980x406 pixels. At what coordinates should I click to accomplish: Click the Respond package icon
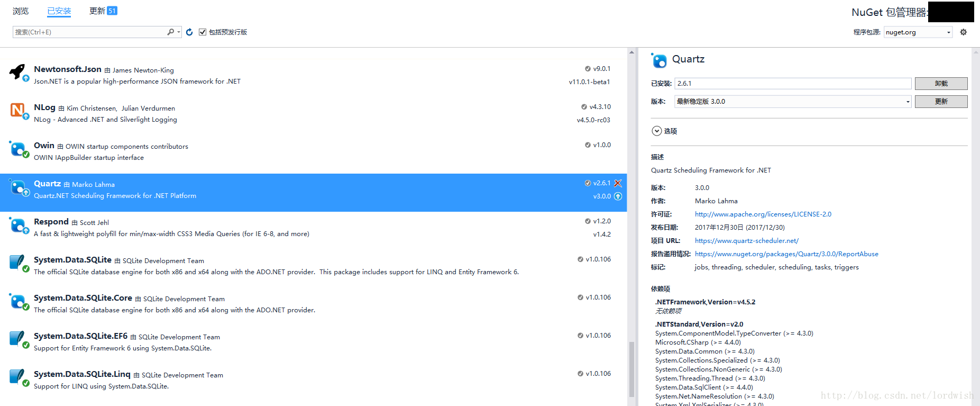click(19, 225)
